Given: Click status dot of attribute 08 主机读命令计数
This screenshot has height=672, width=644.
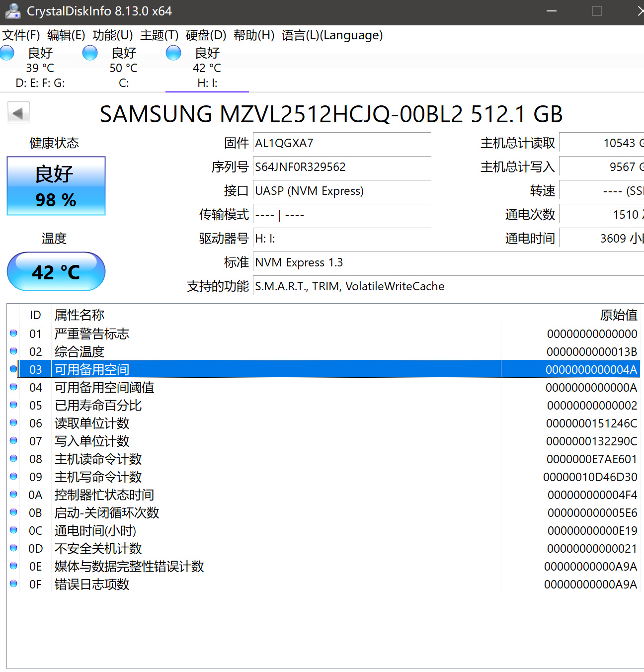Looking at the screenshot, I should click(13, 458).
